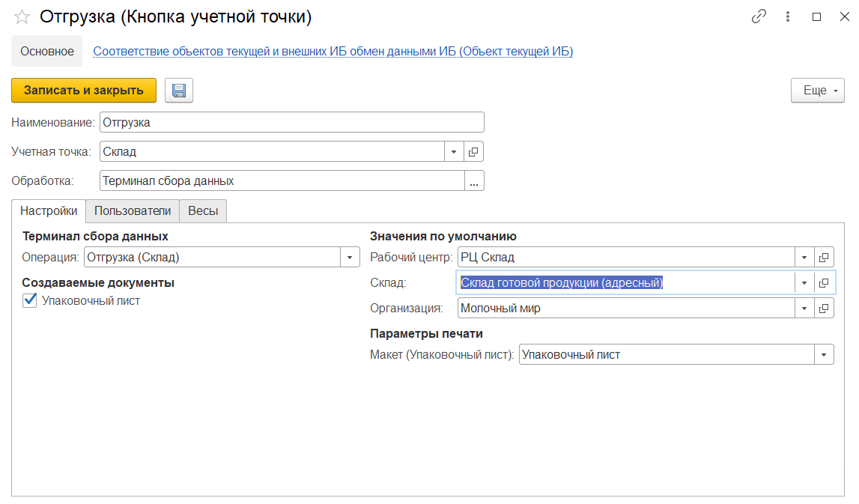Open the Соответствие объектов link
This screenshot has height=504, width=859.
[x=333, y=52]
